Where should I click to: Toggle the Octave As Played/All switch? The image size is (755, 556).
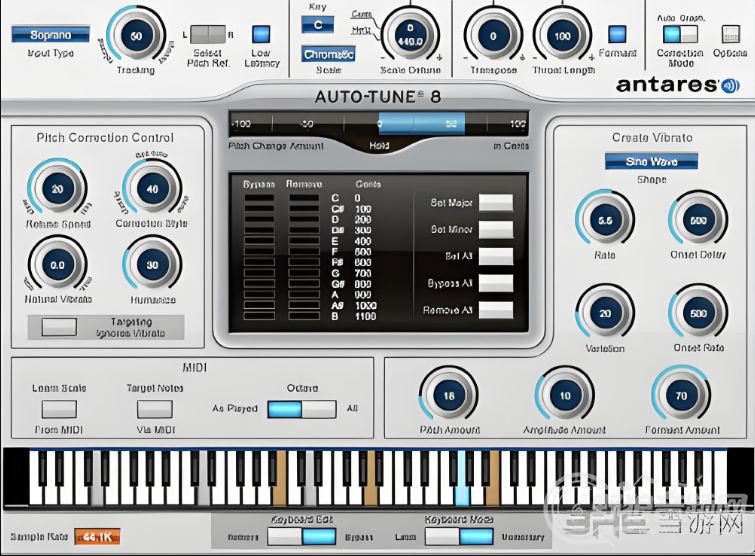[302, 409]
